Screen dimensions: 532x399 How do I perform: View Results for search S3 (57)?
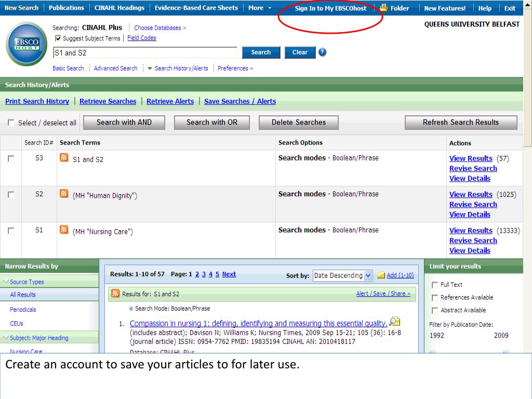[x=471, y=158]
